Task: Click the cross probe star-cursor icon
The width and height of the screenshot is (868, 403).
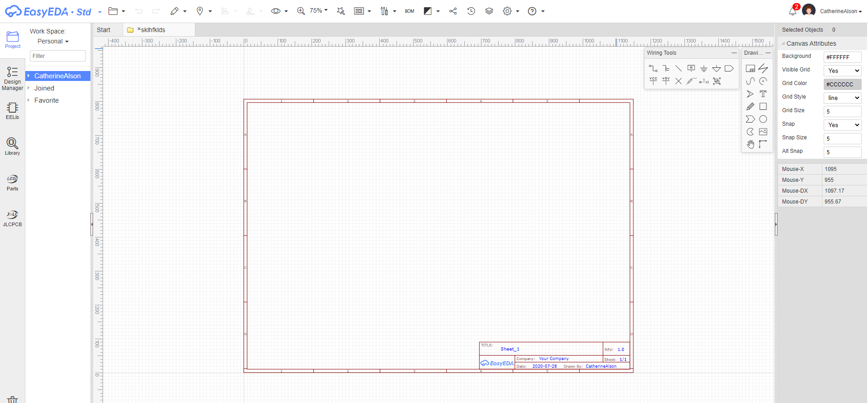Action: click(341, 11)
